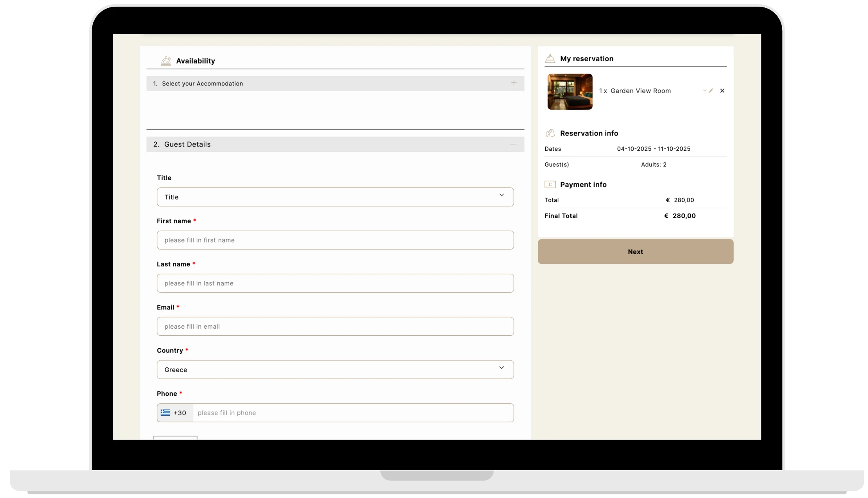This screenshot has height=498, width=868.
Task: Click the Greek flag in the phone field
Action: tap(165, 413)
